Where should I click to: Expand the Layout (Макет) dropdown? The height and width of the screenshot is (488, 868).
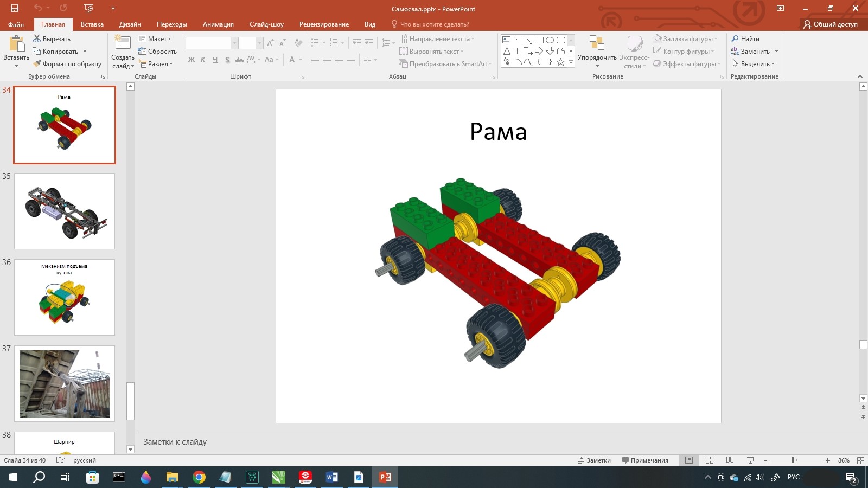pos(155,38)
